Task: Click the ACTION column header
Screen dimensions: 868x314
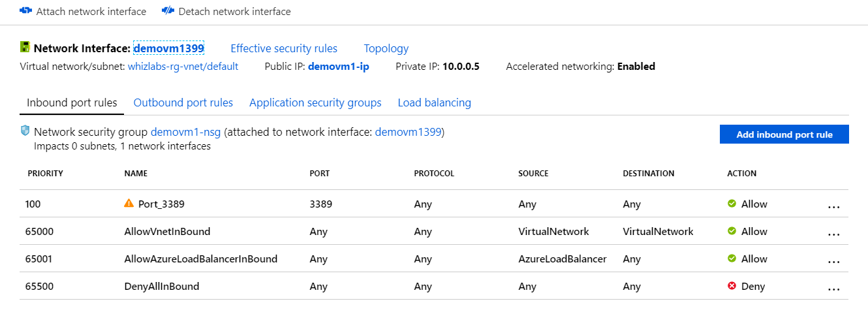Action: [x=742, y=174]
